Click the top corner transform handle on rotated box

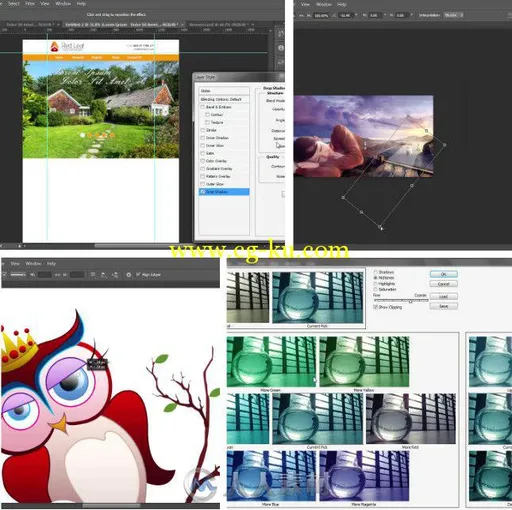[408, 116]
